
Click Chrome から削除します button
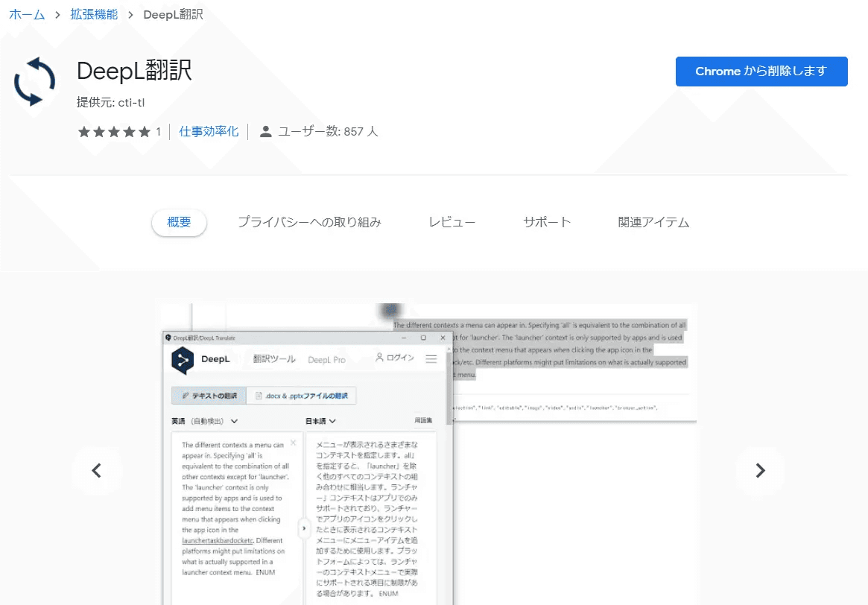point(761,72)
